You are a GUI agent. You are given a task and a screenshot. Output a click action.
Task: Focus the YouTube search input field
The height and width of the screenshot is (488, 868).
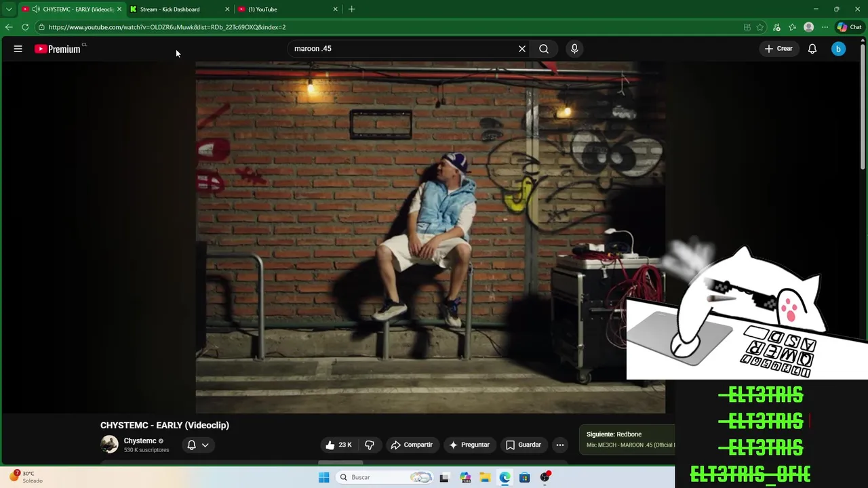click(x=403, y=49)
